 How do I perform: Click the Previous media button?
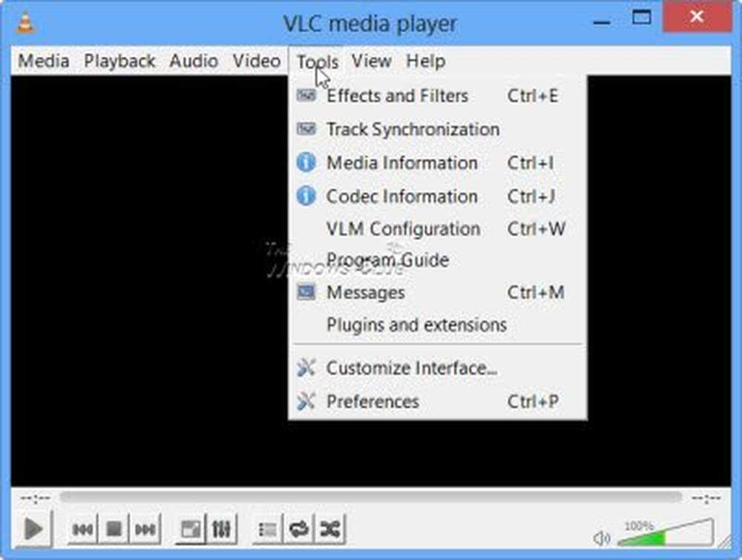82,529
